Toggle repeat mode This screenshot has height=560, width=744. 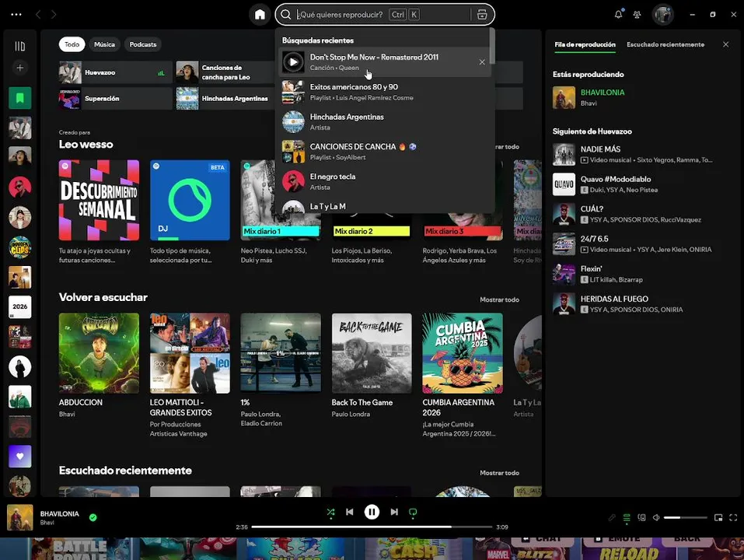click(x=413, y=512)
